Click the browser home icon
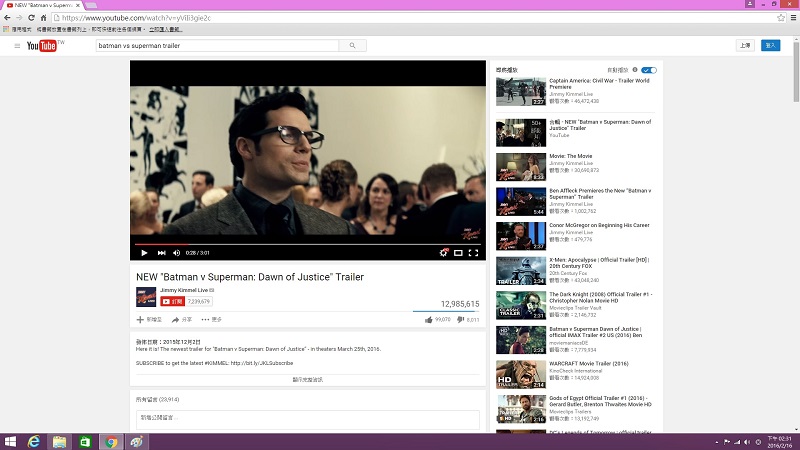The height and width of the screenshot is (450, 800). pos(43,18)
